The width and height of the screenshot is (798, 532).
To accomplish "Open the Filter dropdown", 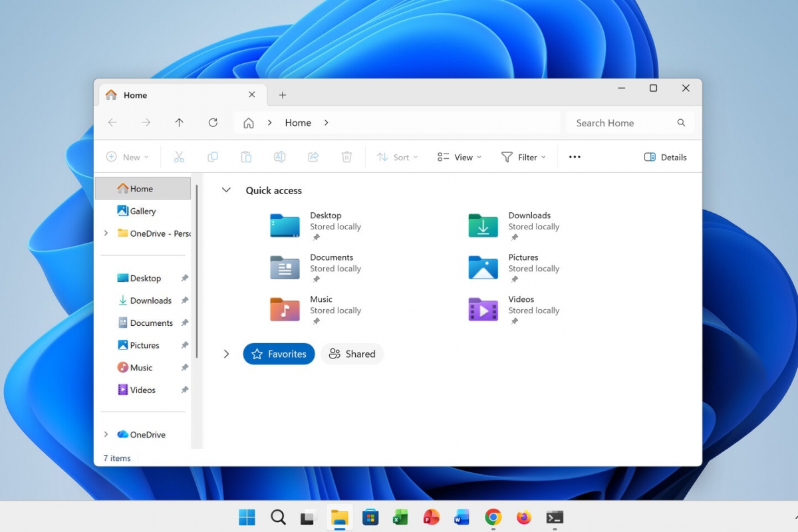I will 523,157.
